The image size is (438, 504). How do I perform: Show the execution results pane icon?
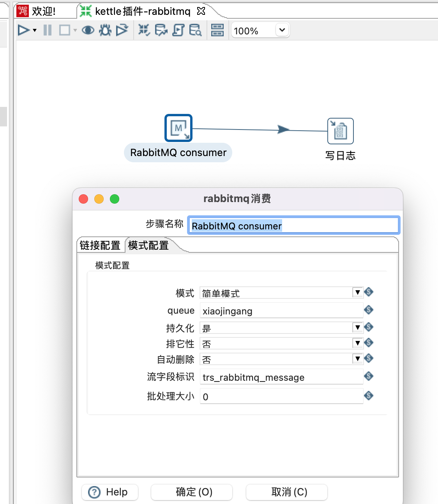tap(217, 30)
